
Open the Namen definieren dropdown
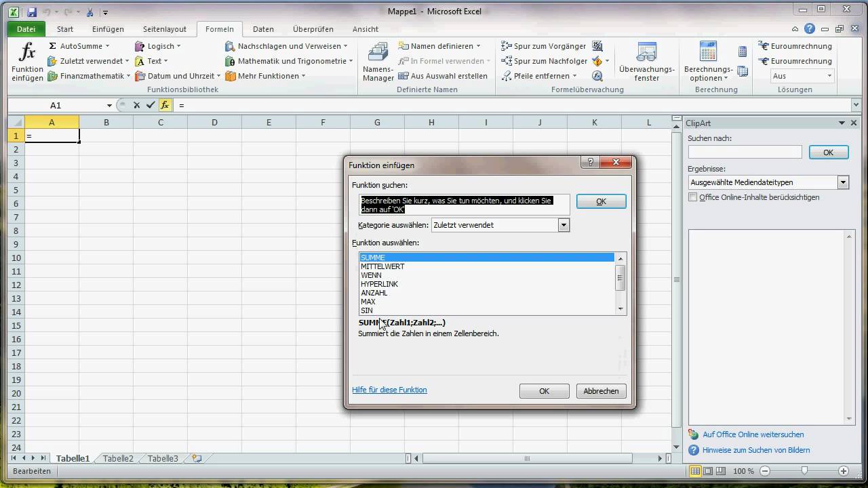[x=439, y=46]
